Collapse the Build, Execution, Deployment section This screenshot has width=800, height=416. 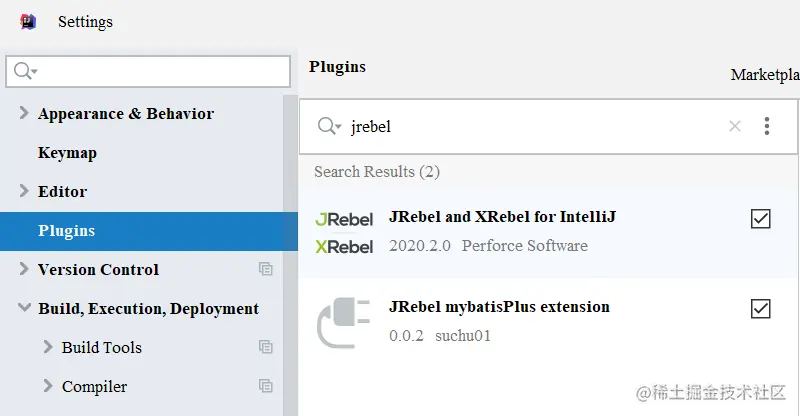coord(24,308)
